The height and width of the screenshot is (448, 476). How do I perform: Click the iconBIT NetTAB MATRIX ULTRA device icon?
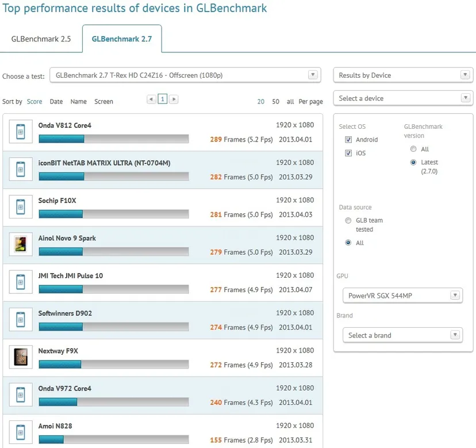[21, 169]
